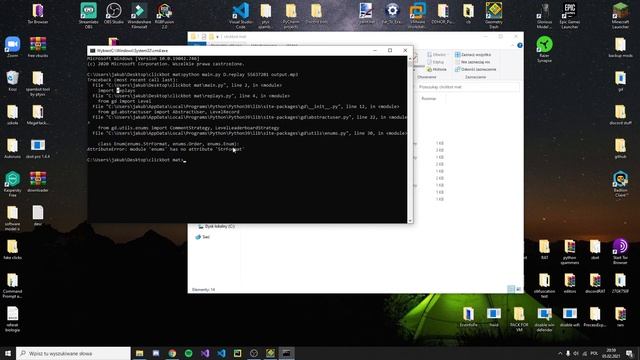Select the Epic Games Launcher desktop icon

tap(569, 16)
